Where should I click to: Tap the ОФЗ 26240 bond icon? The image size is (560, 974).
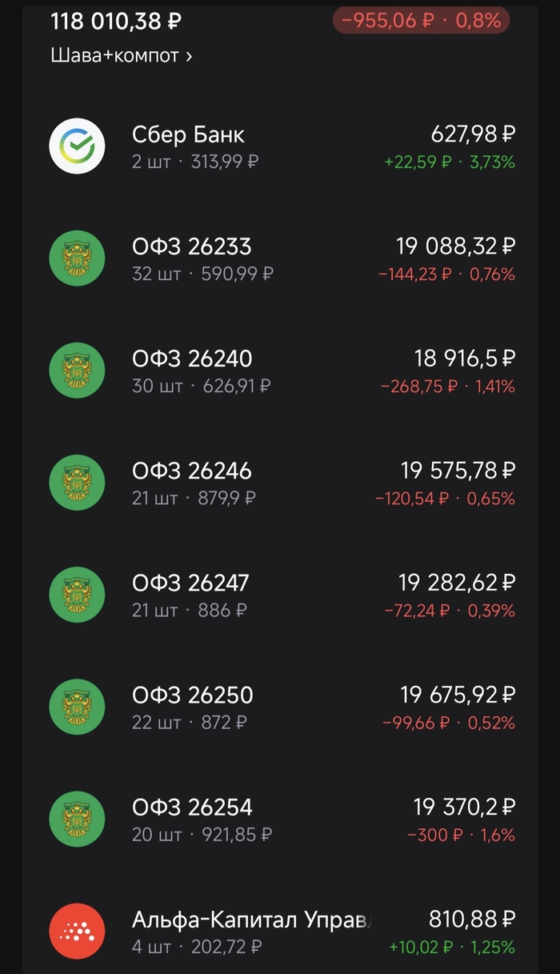77,371
